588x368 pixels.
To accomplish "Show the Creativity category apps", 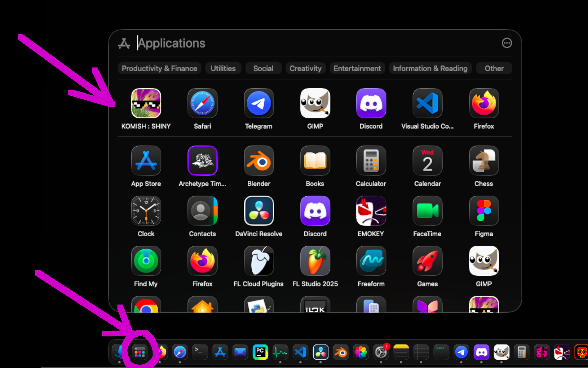I will [x=306, y=68].
